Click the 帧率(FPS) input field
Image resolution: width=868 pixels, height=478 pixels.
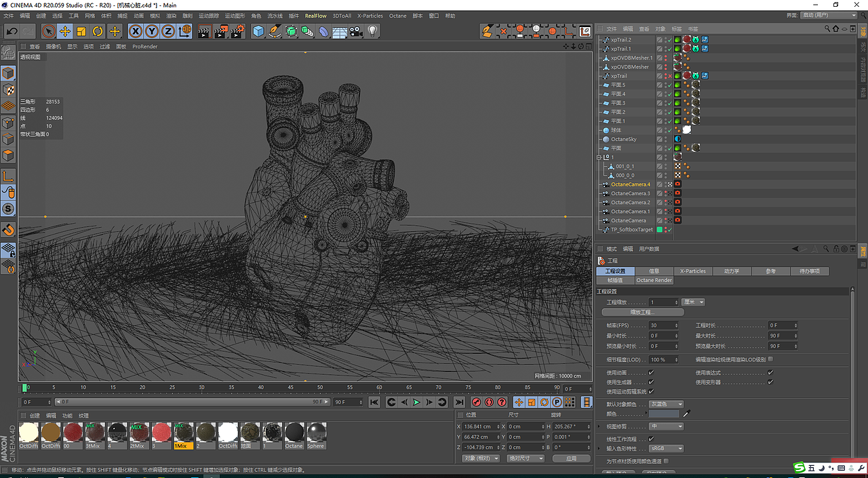pos(663,325)
